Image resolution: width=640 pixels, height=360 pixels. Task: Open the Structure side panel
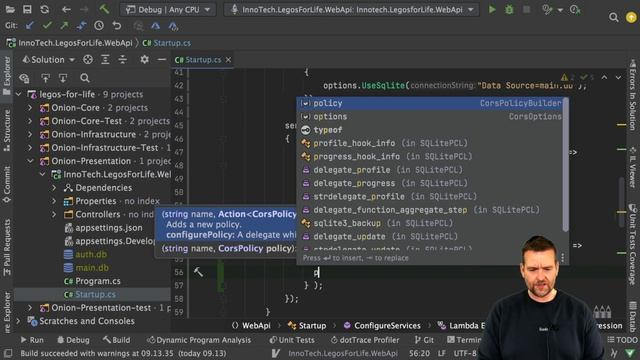[7, 130]
